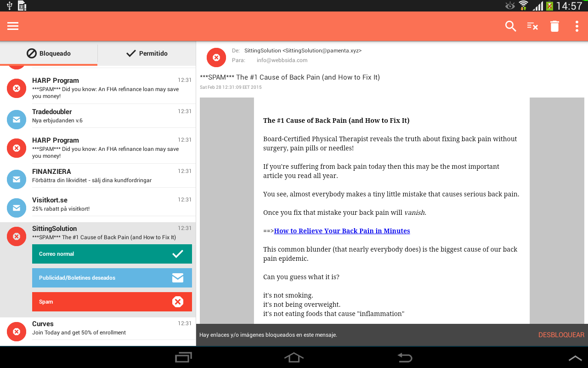The width and height of the screenshot is (588, 368).
Task: Classify message as Publicidad/Boletines deseados
Action: pyautogui.click(x=112, y=277)
